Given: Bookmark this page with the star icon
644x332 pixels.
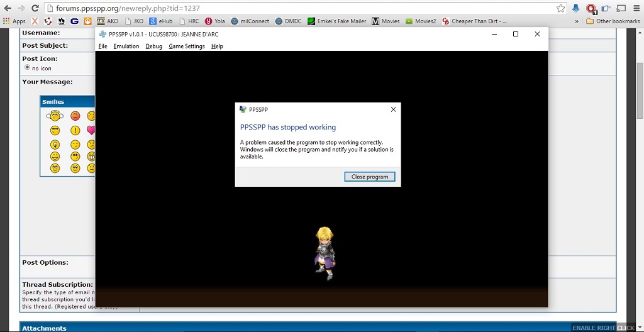Looking at the screenshot, I should click(560, 8).
